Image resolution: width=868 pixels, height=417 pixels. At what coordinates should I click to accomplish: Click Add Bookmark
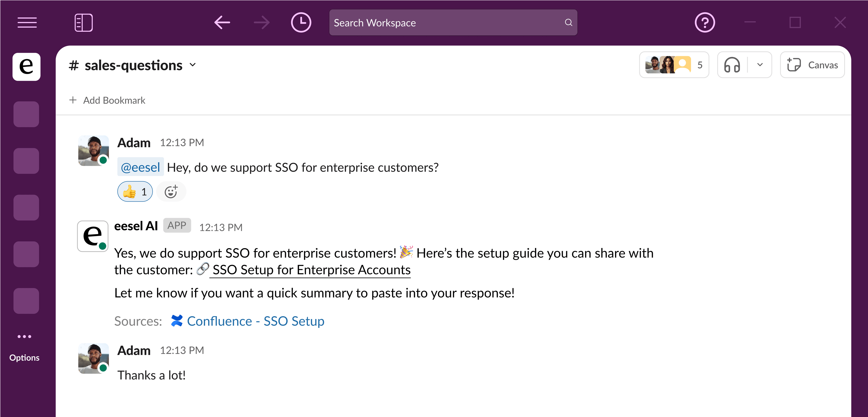[x=107, y=100]
